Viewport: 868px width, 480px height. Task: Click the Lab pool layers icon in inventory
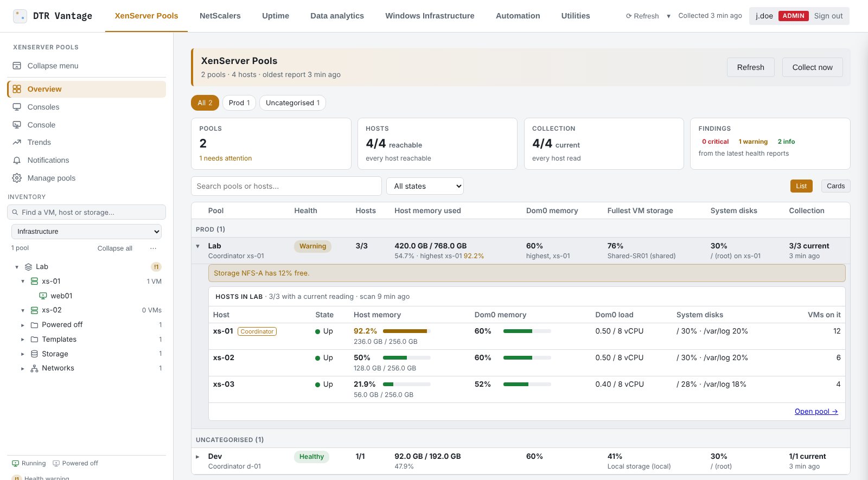click(x=29, y=267)
